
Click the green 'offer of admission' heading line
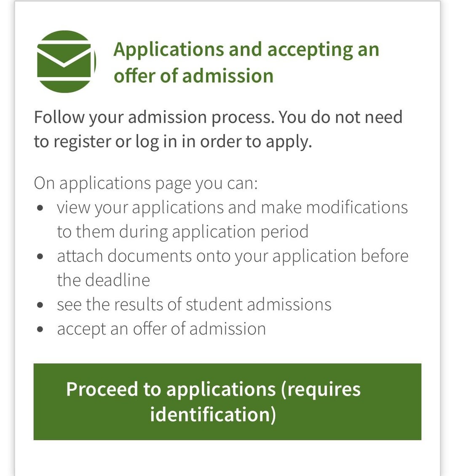[x=194, y=76]
